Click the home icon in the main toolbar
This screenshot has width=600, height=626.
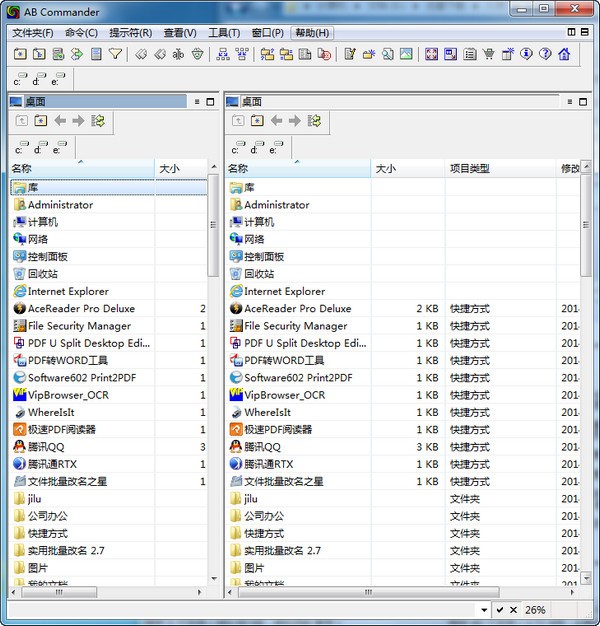coord(564,53)
